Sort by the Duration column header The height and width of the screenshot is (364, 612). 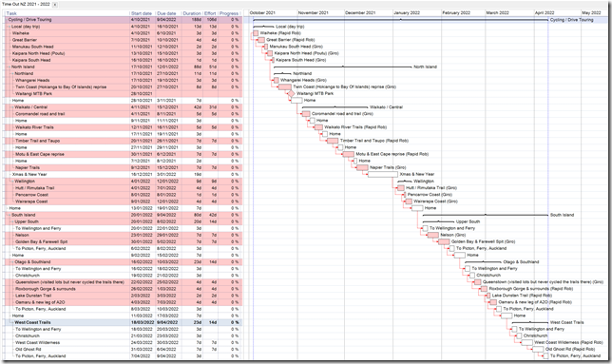pos(192,13)
